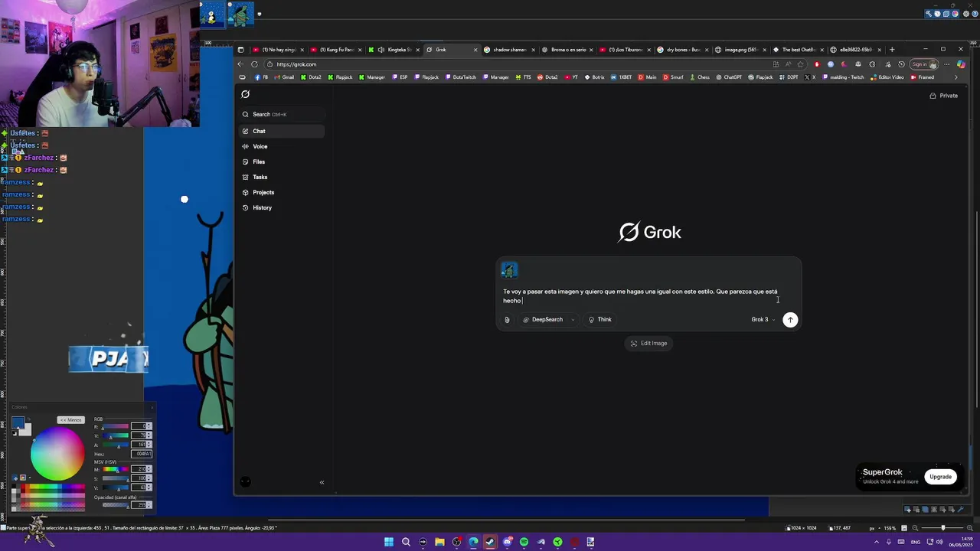This screenshot has width=980, height=551.
Task: Adjust the Opacidad alpha slider
Action: tap(116, 505)
